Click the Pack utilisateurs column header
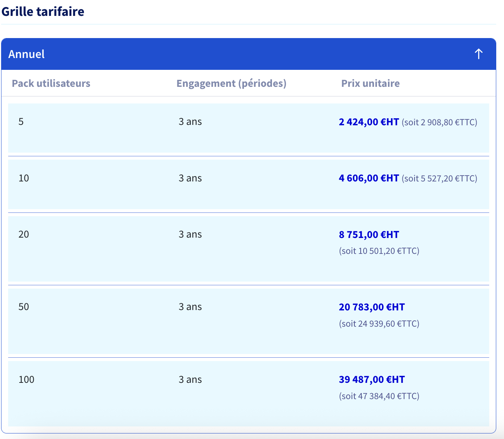The width and height of the screenshot is (504, 439). coord(51,83)
